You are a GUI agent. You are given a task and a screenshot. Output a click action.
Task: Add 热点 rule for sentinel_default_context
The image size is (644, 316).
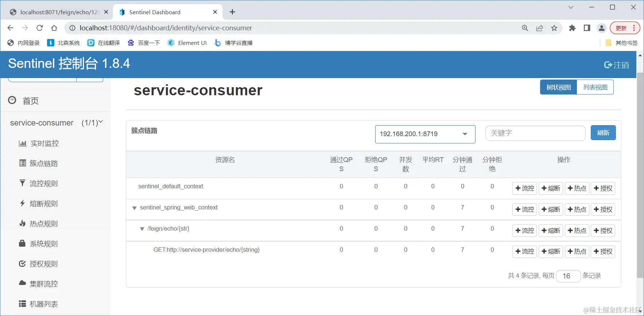coord(577,188)
